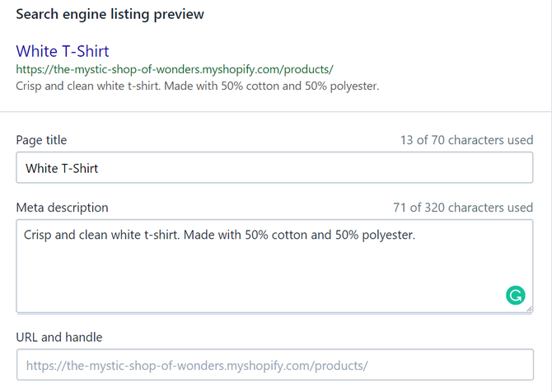This screenshot has height=392, width=552.
Task: Click the word 'polyester' in the search preview
Action: click(353, 86)
